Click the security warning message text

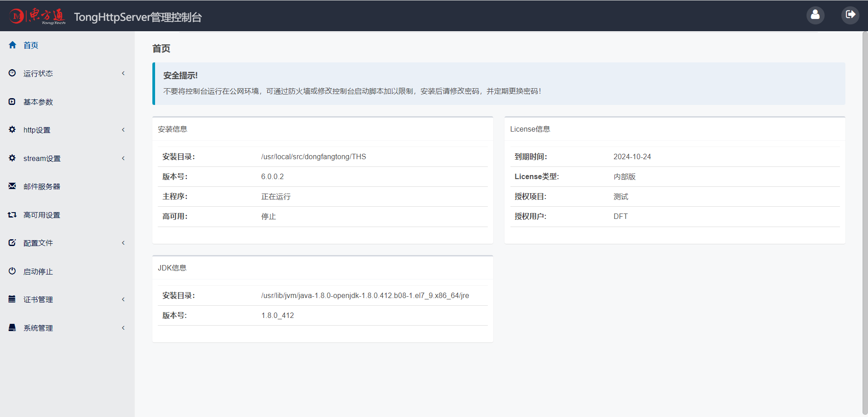(352, 91)
